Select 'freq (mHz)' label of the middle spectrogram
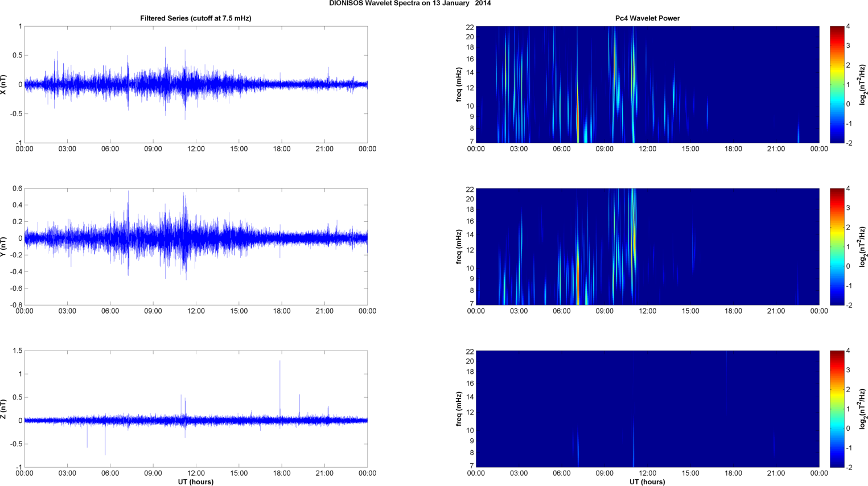Screen dimensions: 868x486 coord(459,246)
